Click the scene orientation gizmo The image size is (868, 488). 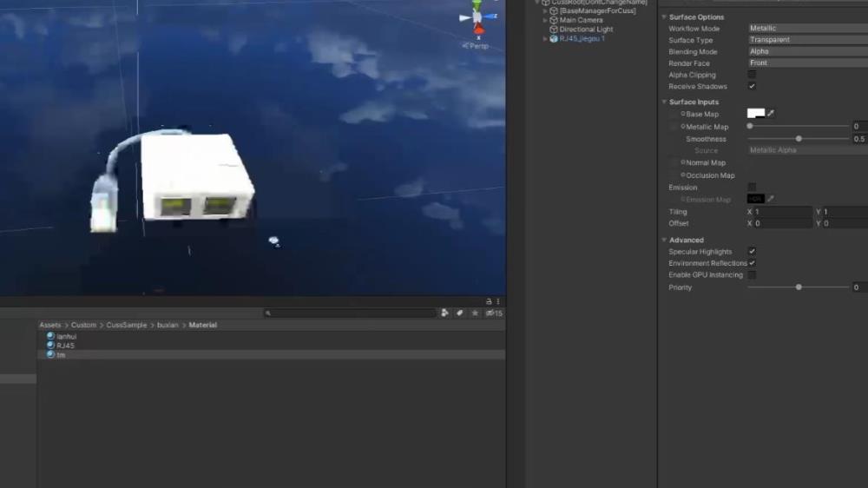point(477,18)
